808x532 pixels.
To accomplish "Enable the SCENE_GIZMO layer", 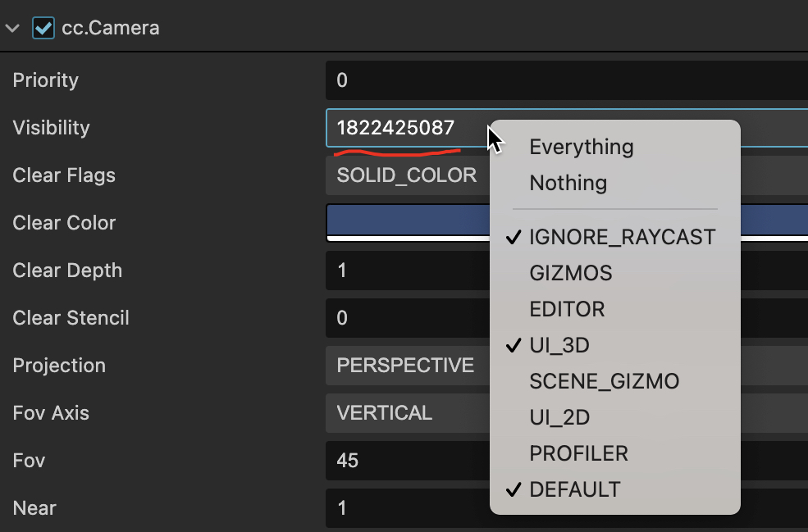I will (604, 381).
